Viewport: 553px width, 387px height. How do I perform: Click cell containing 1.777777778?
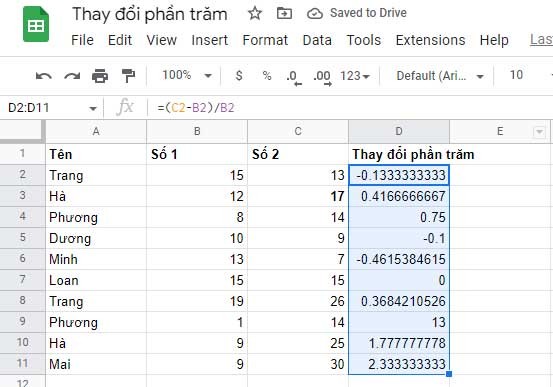point(399,343)
